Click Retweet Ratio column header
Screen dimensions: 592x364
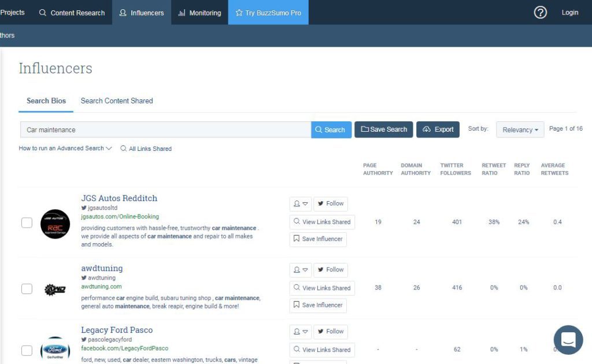(494, 169)
